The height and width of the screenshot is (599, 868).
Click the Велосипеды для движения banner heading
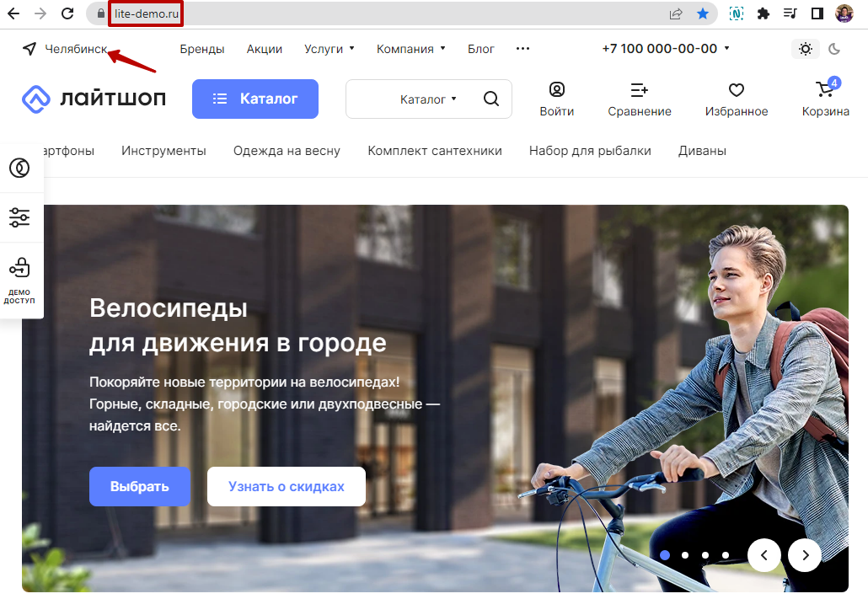tap(238, 325)
